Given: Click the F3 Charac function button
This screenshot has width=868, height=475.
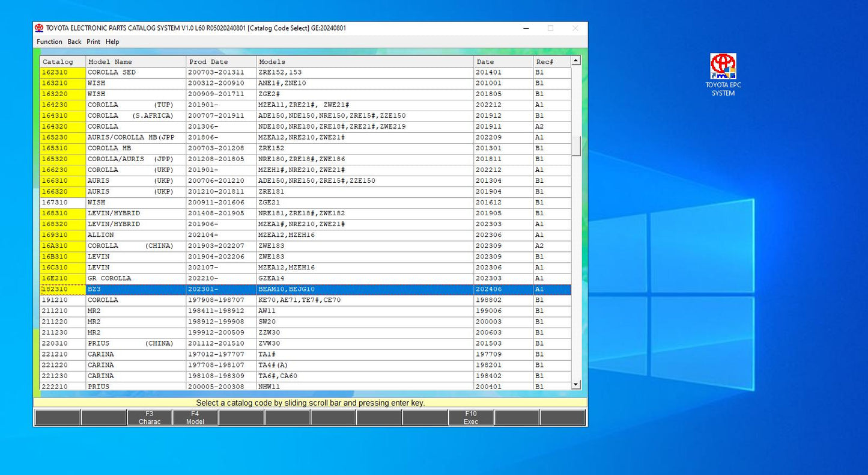Looking at the screenshot, I should pyautogui.click(x=150, y=417).
